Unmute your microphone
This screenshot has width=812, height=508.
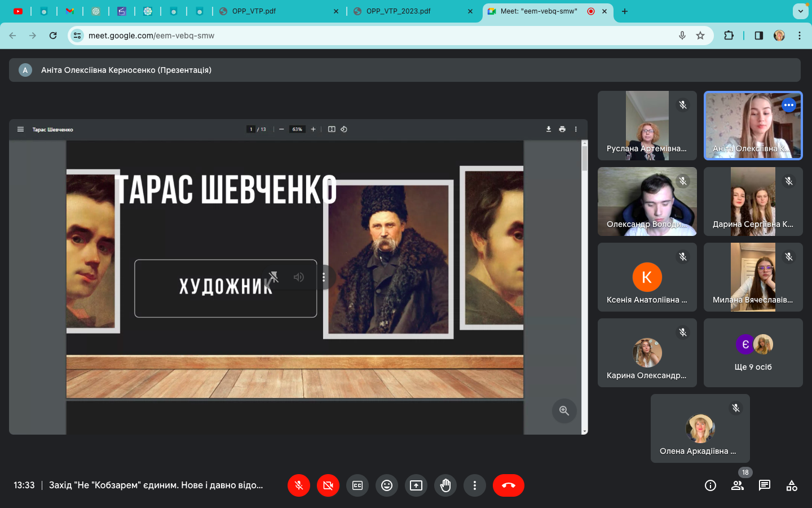click(x=299, y=485)
